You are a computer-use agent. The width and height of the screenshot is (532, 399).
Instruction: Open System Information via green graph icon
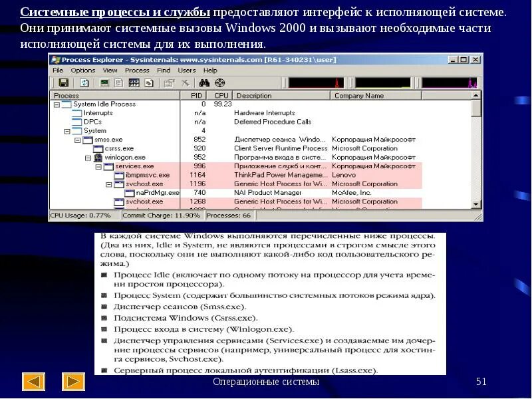105,82
